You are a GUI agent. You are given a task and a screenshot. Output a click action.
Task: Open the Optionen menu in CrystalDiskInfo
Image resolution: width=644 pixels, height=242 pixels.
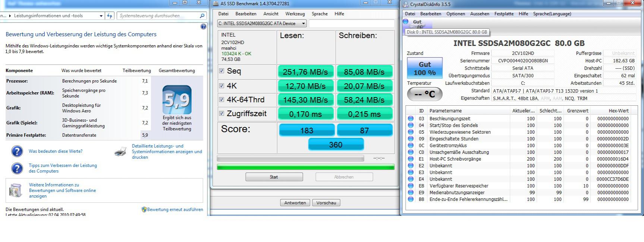[456, 14]
